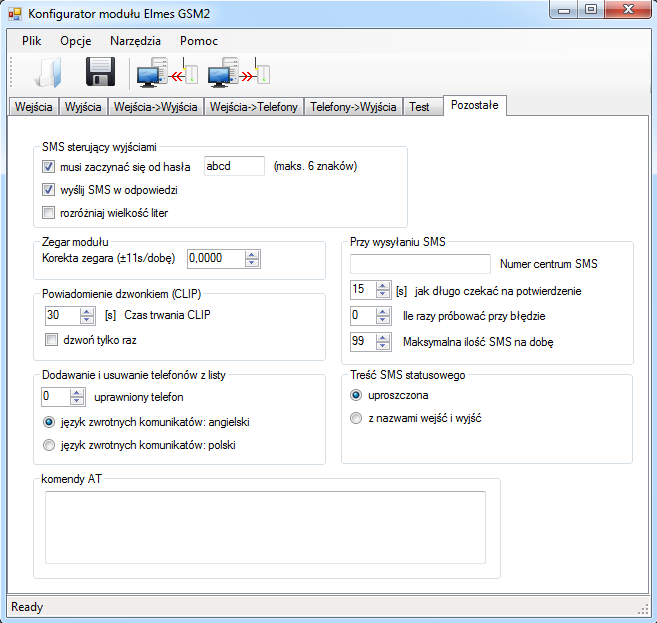Screen dimensions: 657x623
Task: Decrease Korekta zegara with down arrow
Action: pos(252,263)
